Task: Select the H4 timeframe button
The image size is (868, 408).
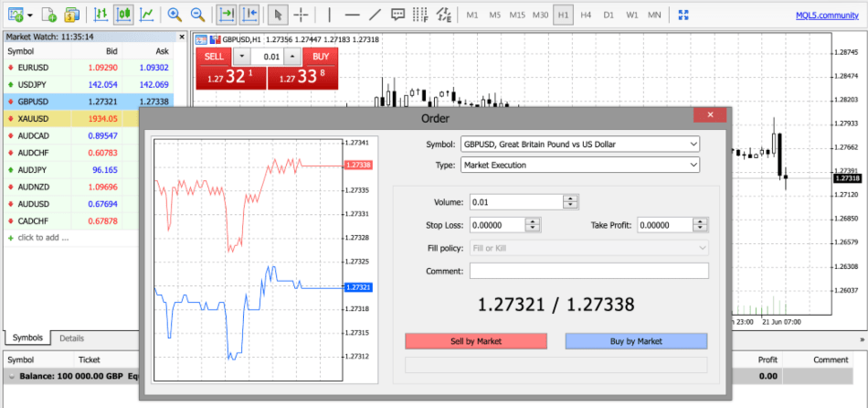Action: (586, 16)
